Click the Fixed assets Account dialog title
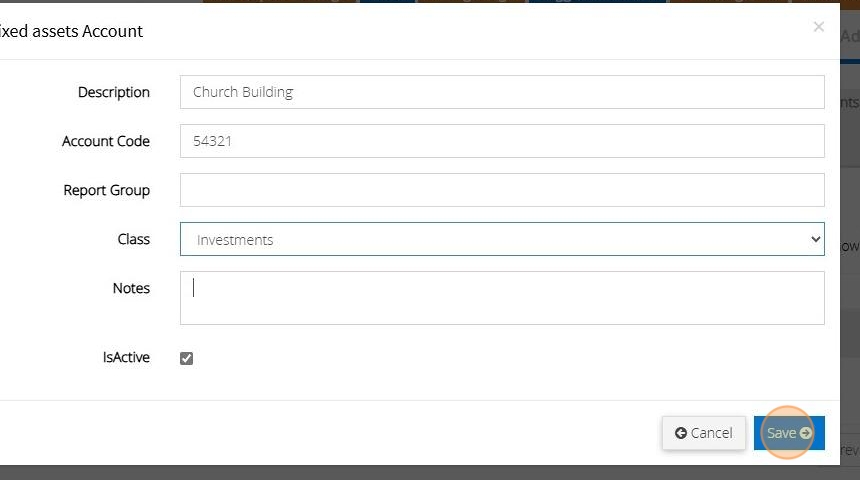 pyautogui.click(x=72, y=31)
